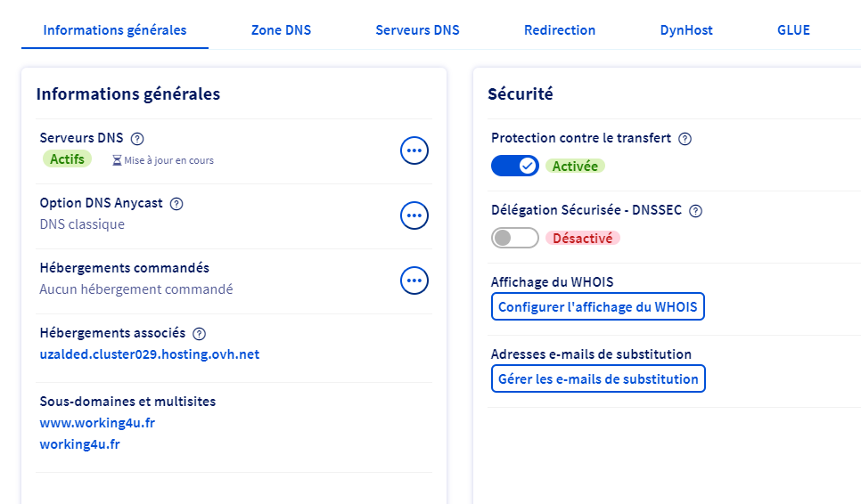This screenshot has width=861, height=504.
Task: Click help icon next to Délégation Sécurisée - DNSSEC
Action: (696, 212)
